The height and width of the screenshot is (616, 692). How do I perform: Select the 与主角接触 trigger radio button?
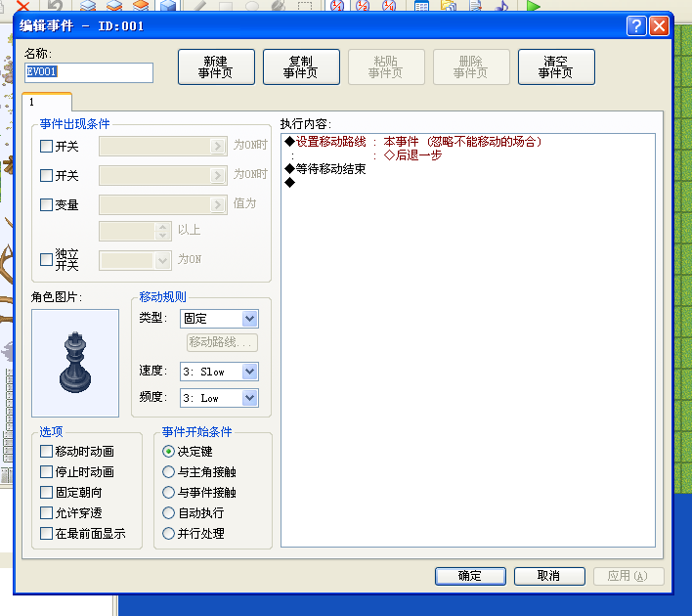click(168, 471)
